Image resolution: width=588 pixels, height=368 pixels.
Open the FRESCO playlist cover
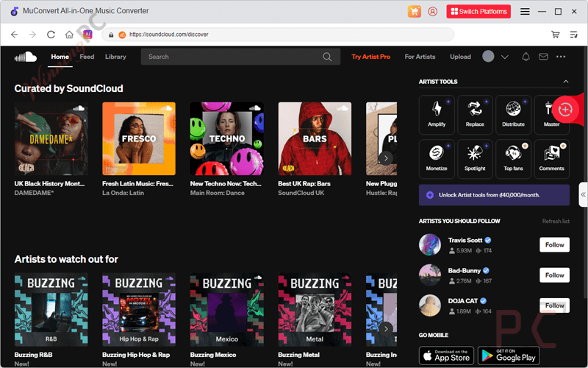pos(139,138)
